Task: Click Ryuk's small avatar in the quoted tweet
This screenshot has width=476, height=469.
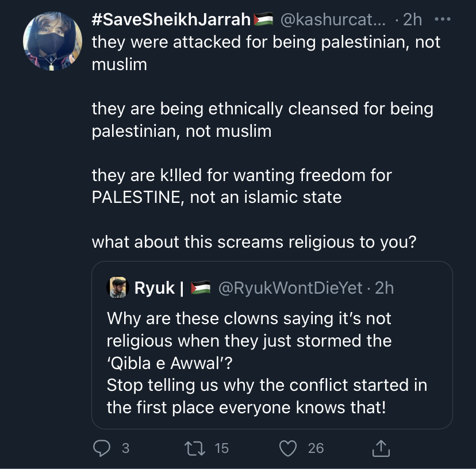Action: pos(117,287)
